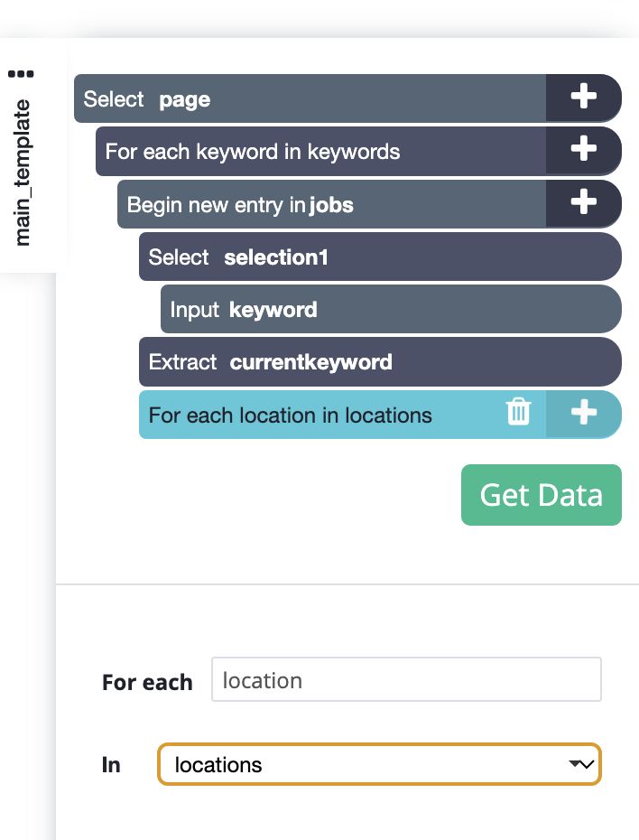Select the Select selection1 command
The image size is (639, 840).
coord(380,257)
